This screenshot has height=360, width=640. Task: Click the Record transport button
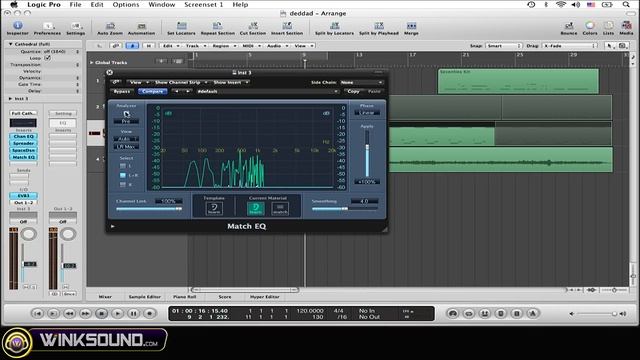tap(149, 313)
